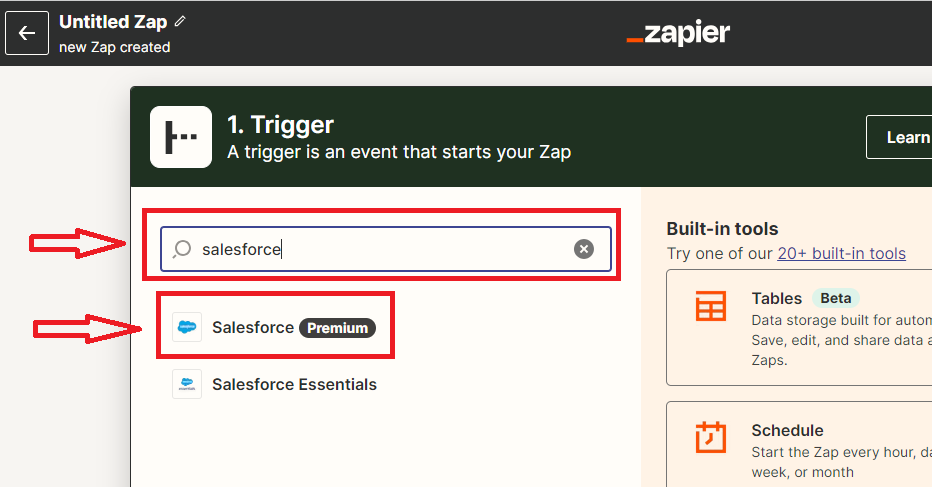This screenshot has width=932, height=487.
Task: Click the Untitled Zap title
Action: [113, 22]
